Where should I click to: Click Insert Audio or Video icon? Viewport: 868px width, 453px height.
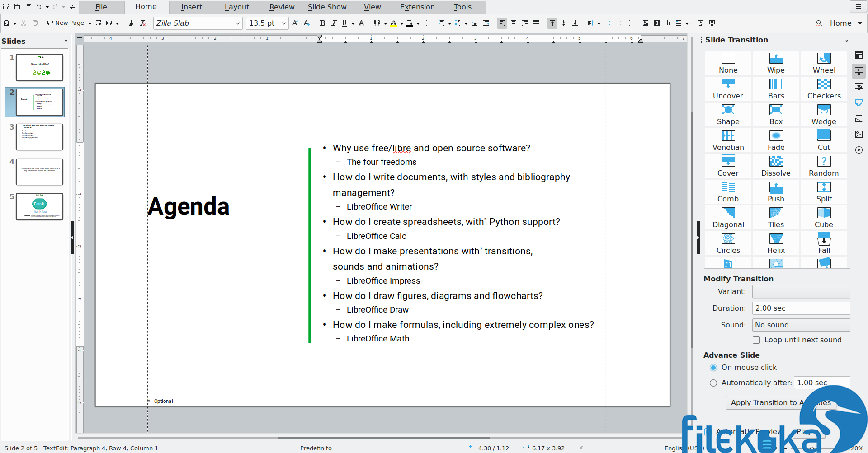(657, 23)
